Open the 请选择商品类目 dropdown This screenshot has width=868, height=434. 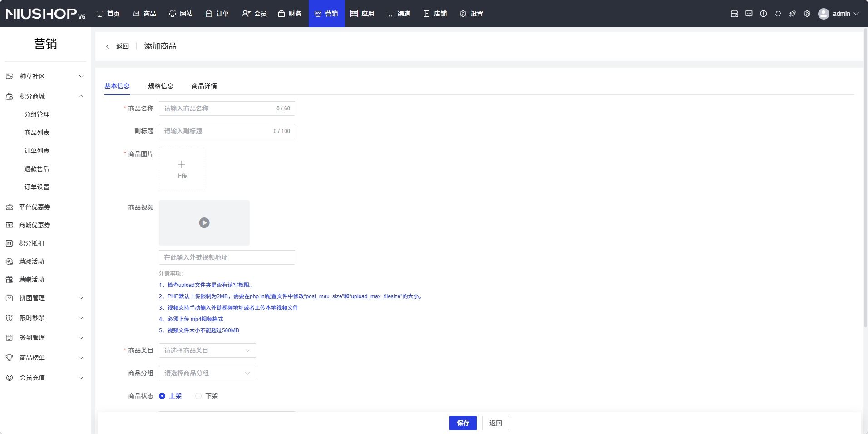[207, 350]
